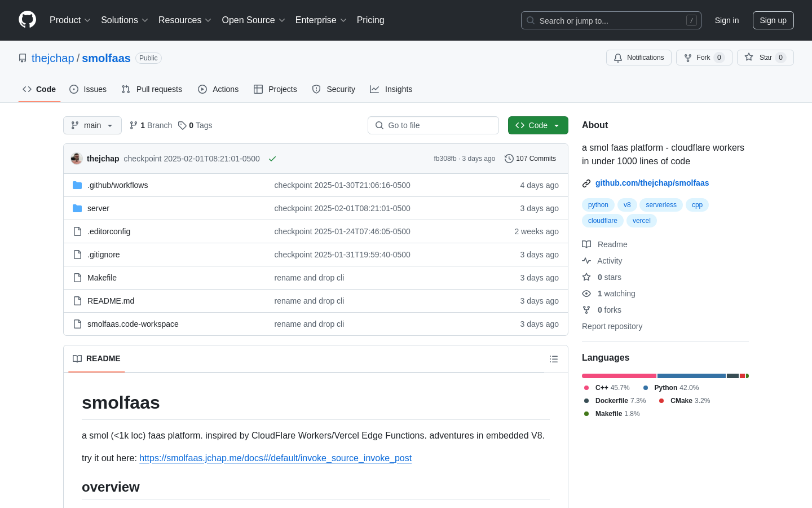
Task: Click the Dockerfile 7.3% language entry
Action: (615, 401)
